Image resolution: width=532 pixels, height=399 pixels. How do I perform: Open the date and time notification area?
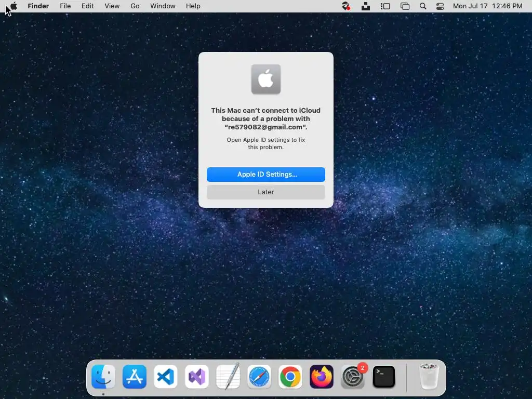pos(487,6)
